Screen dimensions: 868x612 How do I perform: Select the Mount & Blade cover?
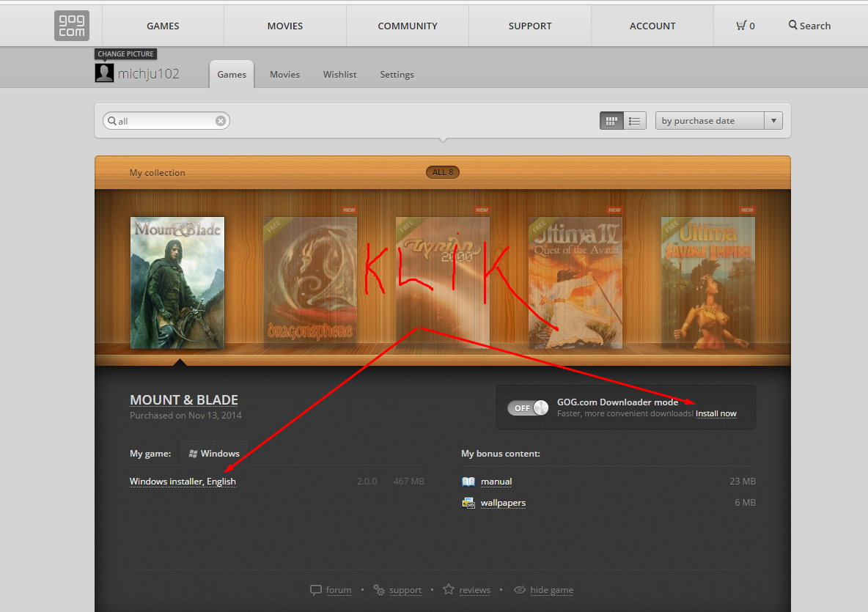coord(177,283)
